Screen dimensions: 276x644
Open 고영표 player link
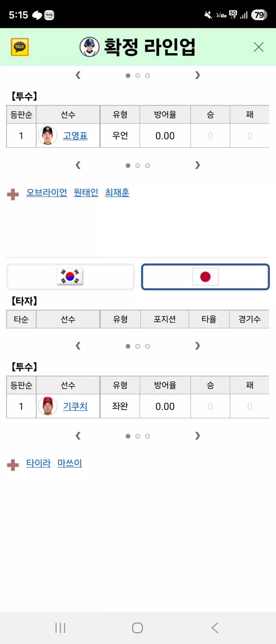pos(75,135)
